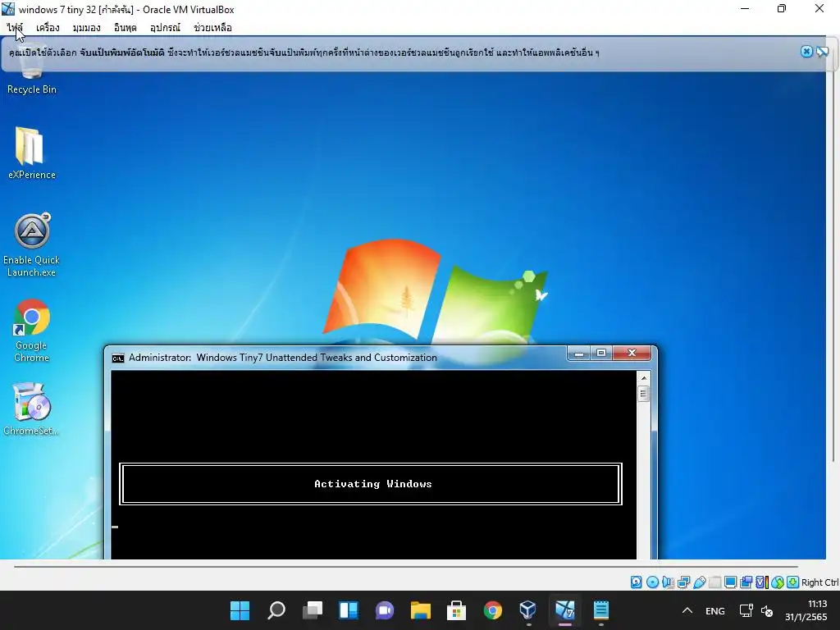Click the console window title text
840x630 pixels.
pyautogui.click(x=283, y=358)
